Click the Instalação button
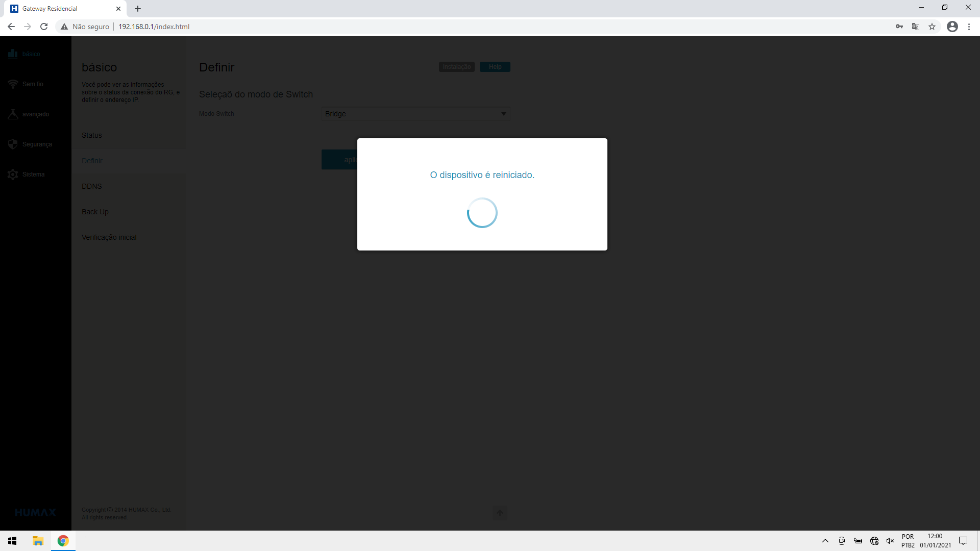The image size is (980, 551). point(457,67)
